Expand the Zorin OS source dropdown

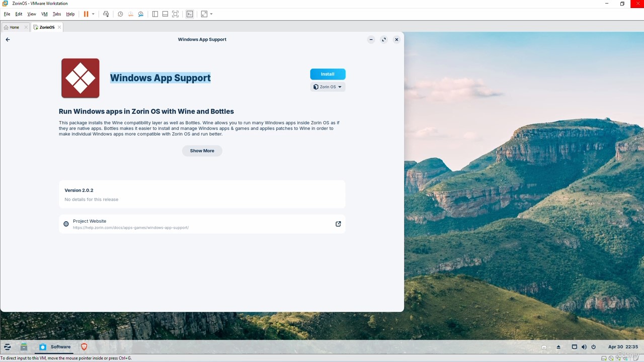pyautogui.click(x=328, y=87)
